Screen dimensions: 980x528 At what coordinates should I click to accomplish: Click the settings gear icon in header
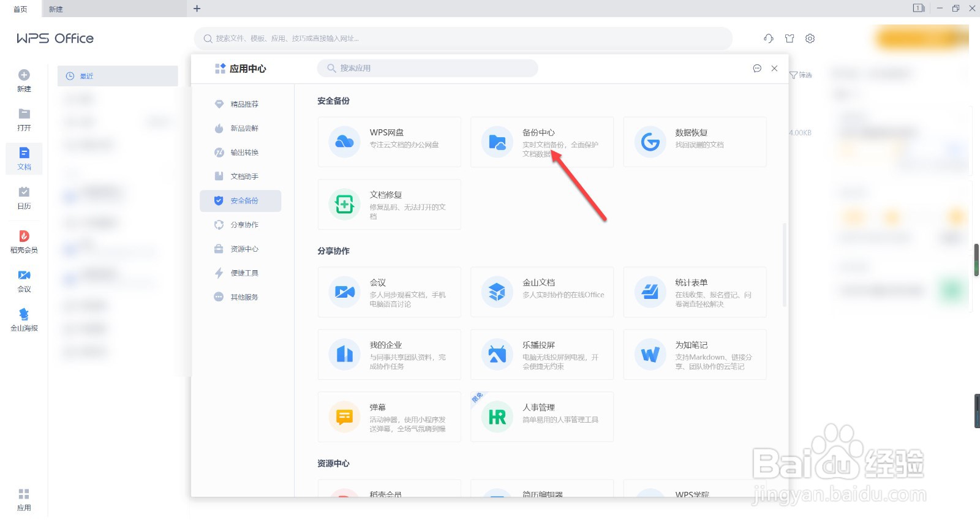[x=810, y=39]
